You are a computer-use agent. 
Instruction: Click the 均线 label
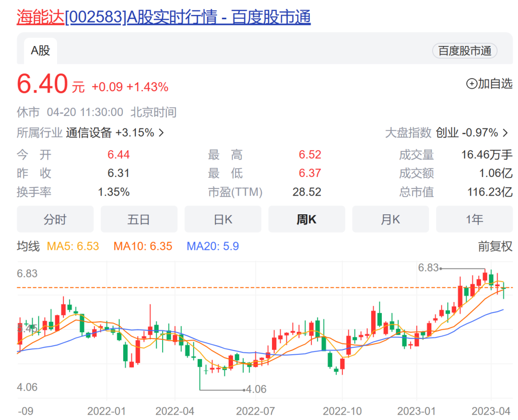(28, 246)
